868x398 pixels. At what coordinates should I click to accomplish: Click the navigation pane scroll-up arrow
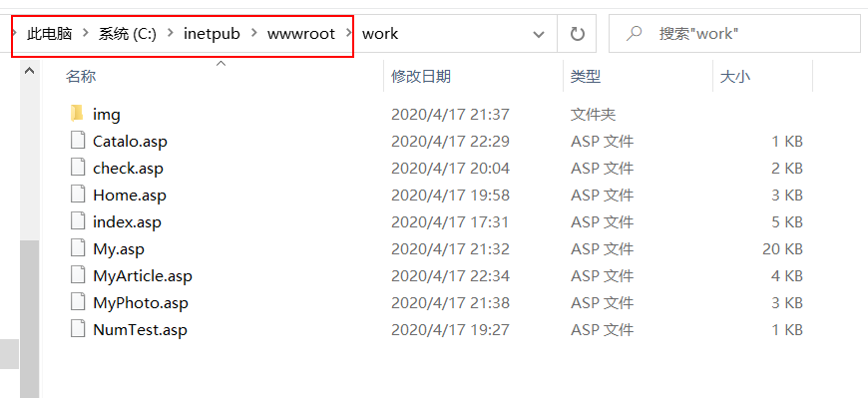(x=29, y=70)
